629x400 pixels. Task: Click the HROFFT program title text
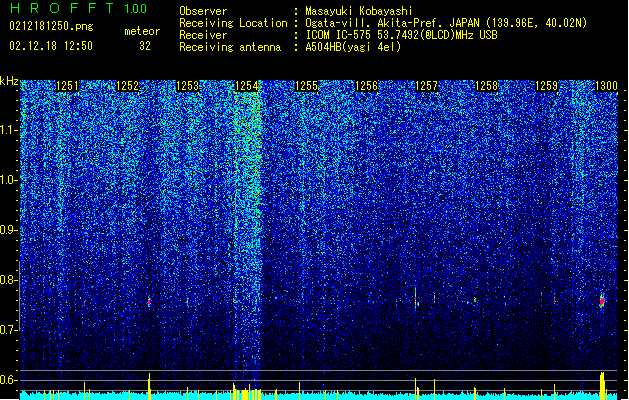62,8
